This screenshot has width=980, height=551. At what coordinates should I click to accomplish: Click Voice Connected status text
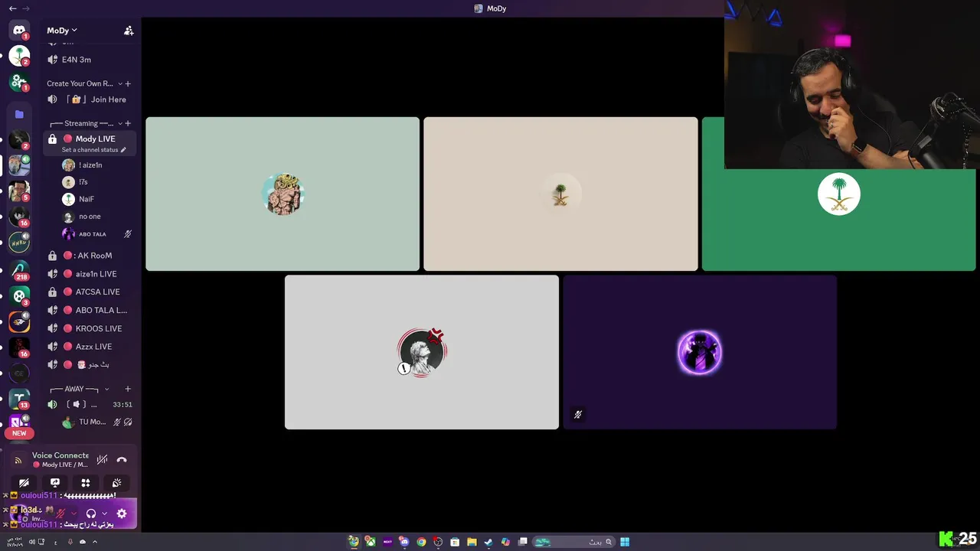point(60,455)
